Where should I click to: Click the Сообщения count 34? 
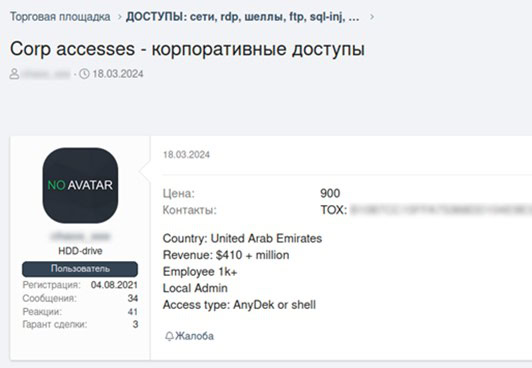coord(133,298)
